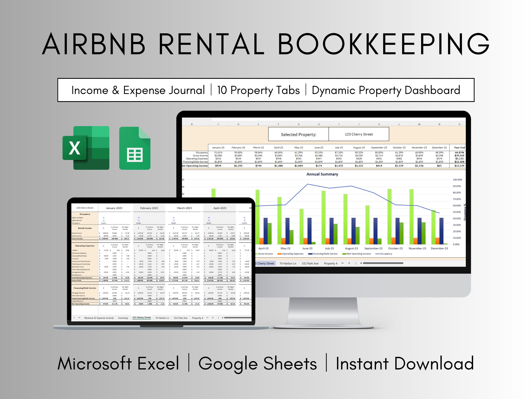
Task: Toggle the Gross Income series in the chart legend
Action: [266, 254]
